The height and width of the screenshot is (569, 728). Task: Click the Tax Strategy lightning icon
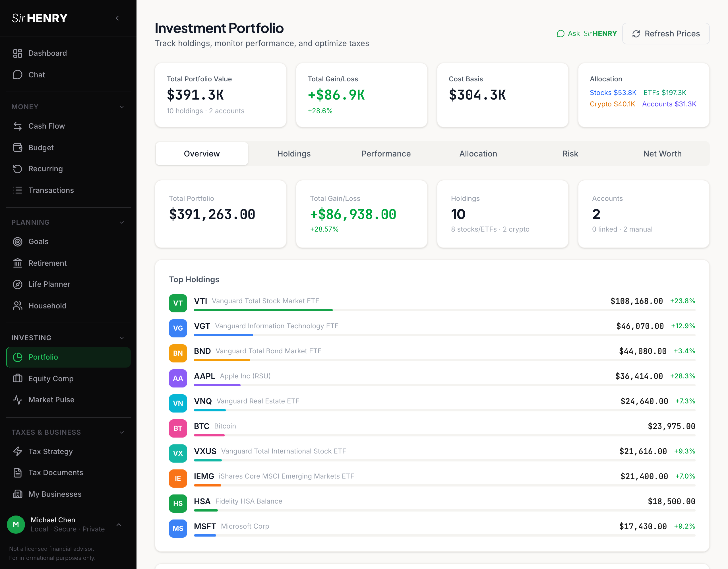(17, 451)
